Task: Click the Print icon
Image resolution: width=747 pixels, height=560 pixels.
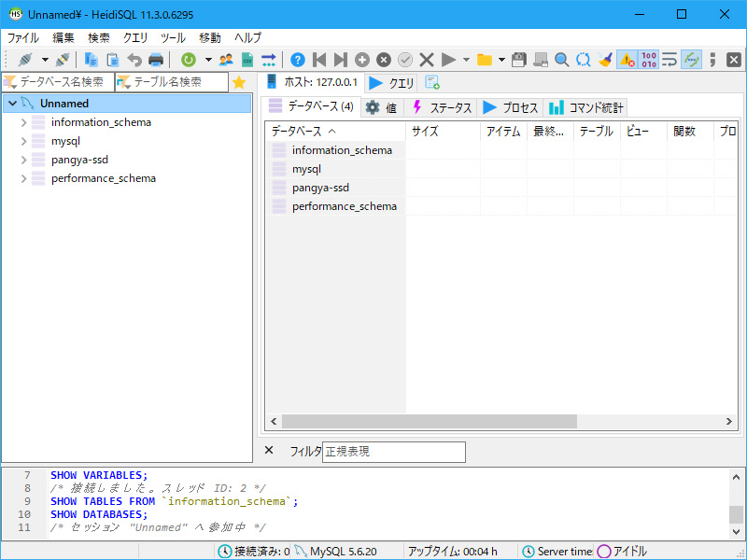Action: coord(156,60)
